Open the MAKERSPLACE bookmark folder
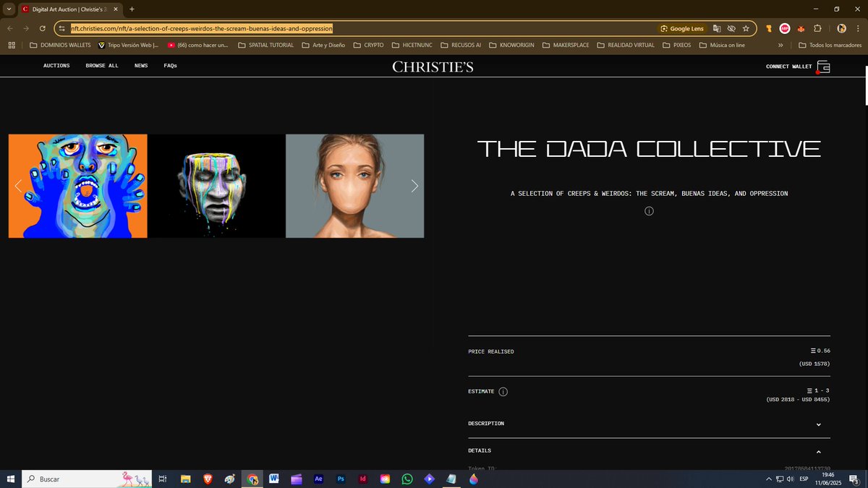868x488 pixels. tap(564, 45)
